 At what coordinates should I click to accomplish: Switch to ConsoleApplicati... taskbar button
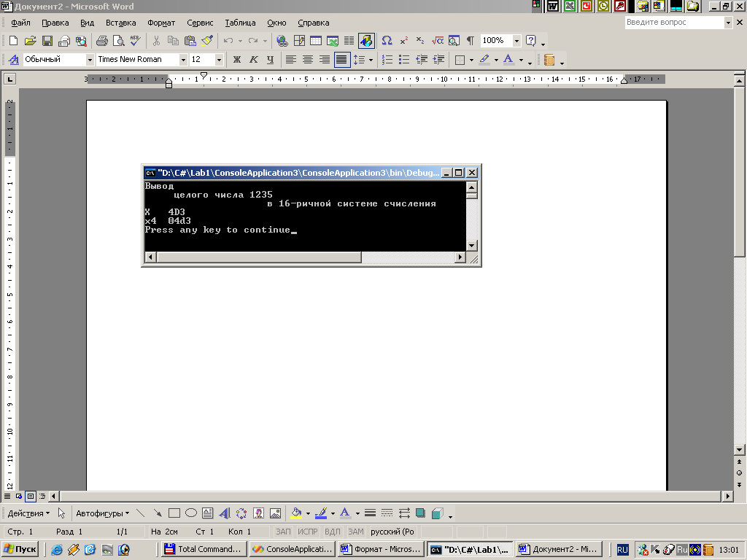coord(293,549)
